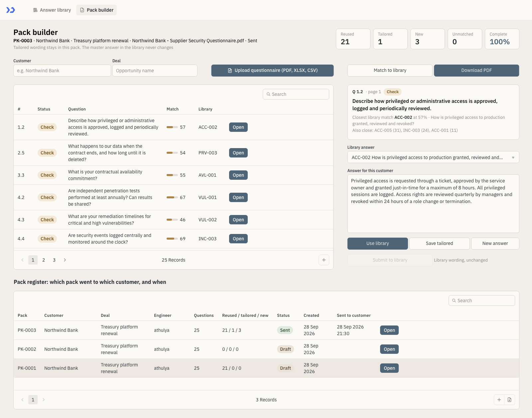
Task: Open pack PK-0001 from register
Action: tap(389, 368)
